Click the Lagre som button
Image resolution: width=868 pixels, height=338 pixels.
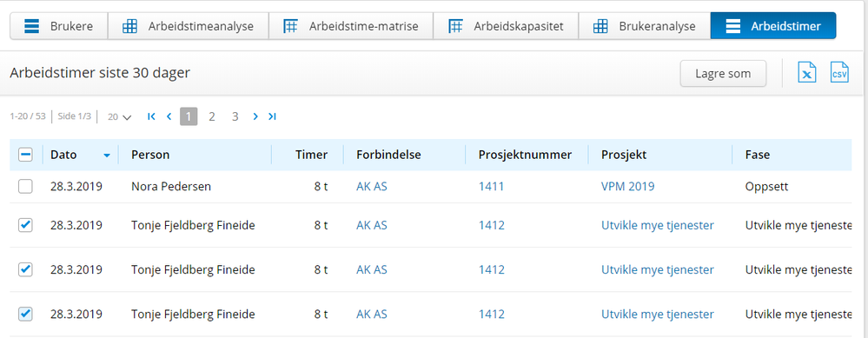723,74
